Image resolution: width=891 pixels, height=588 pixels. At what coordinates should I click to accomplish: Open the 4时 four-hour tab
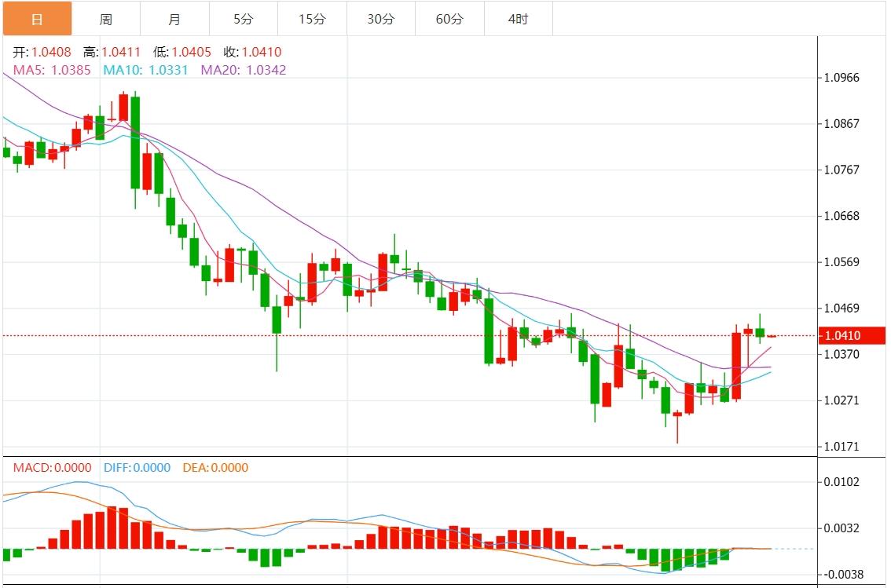tap(518, 19)
